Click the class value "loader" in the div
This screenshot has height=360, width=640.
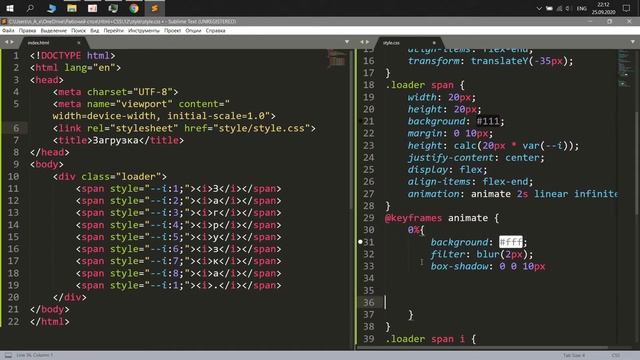pyautogui.click(x=139, y=177)
